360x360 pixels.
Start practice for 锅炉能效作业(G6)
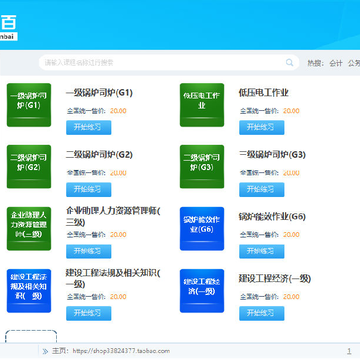[x=262, y=251]
